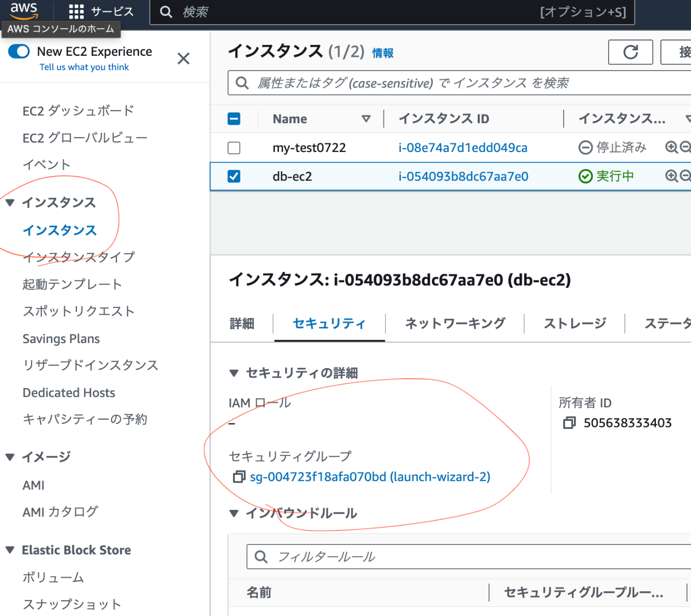Collapse インバウンドルール section

[234, 513]
